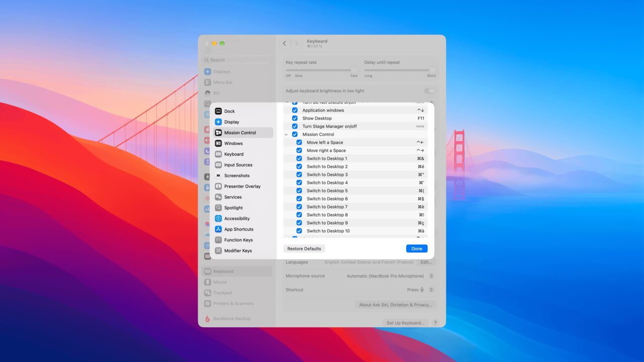The image size is (644, 362).
Task: Click the Mouse icon in the settings sidebar
Action: [x=208, y=282]
